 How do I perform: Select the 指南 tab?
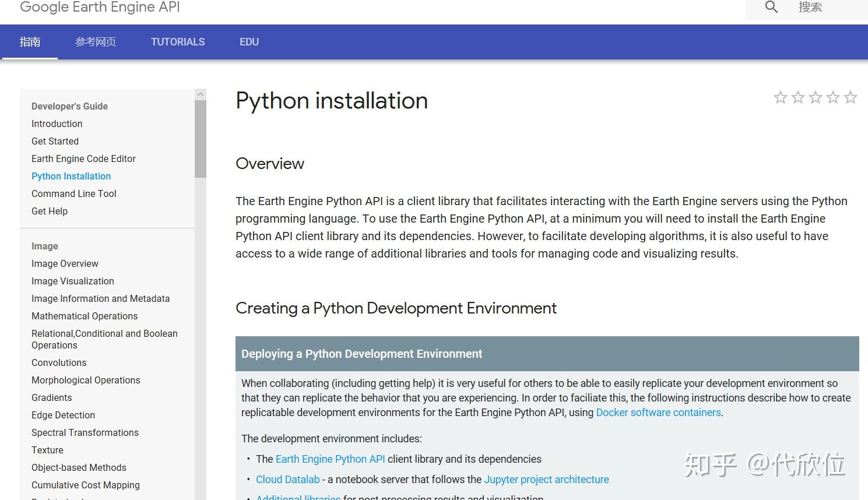coord(30,42)
